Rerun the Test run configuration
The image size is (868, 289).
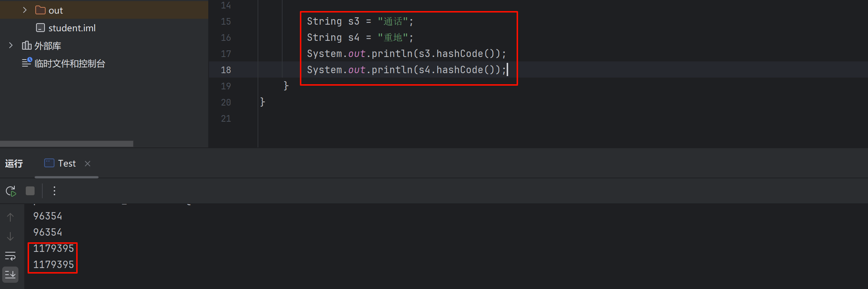pyautogui.click(x=11, y=191)
